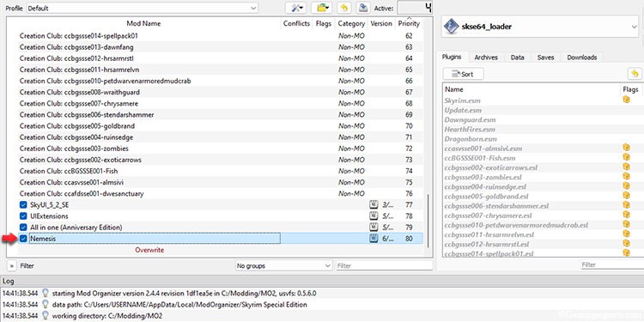Screen dimensions: 644x322
Task: Sort by the Priority column header
Action: tap(409, 23)
